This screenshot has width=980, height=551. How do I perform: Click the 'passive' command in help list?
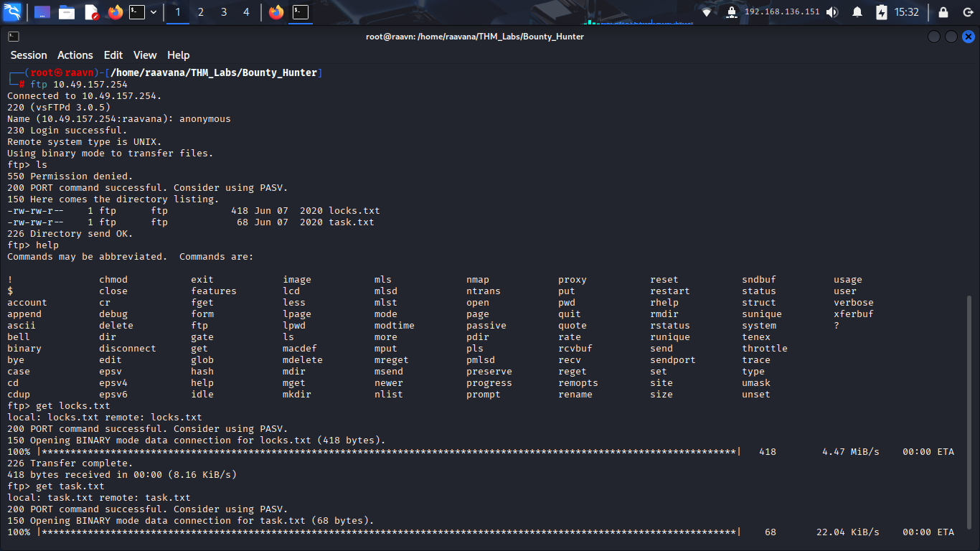(486, 326)
